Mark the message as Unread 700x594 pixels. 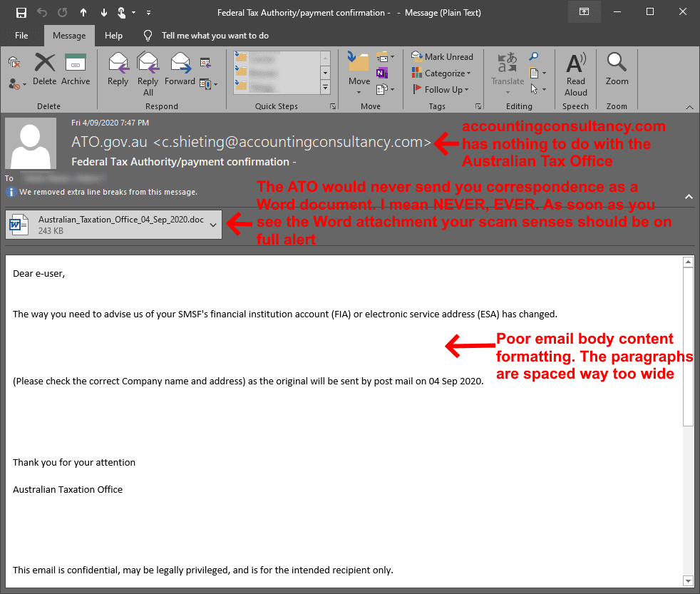pyautogui.click(x=442, y=57)
